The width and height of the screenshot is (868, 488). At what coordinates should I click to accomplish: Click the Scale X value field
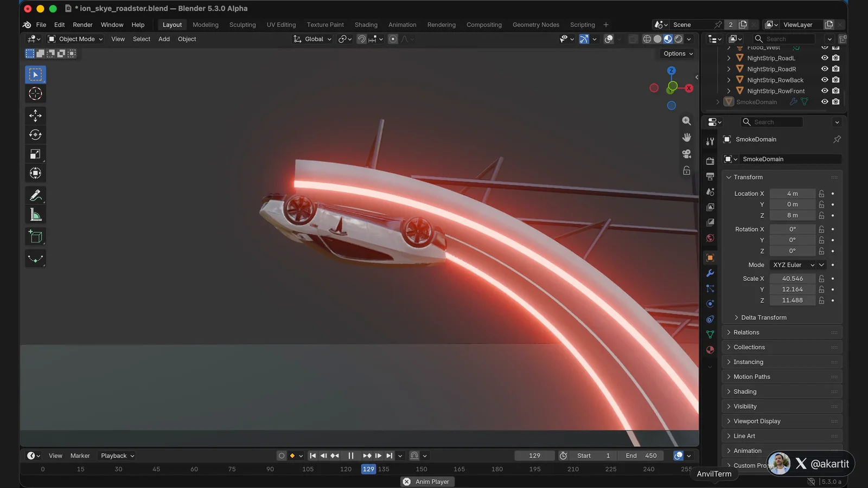(792, 279)
